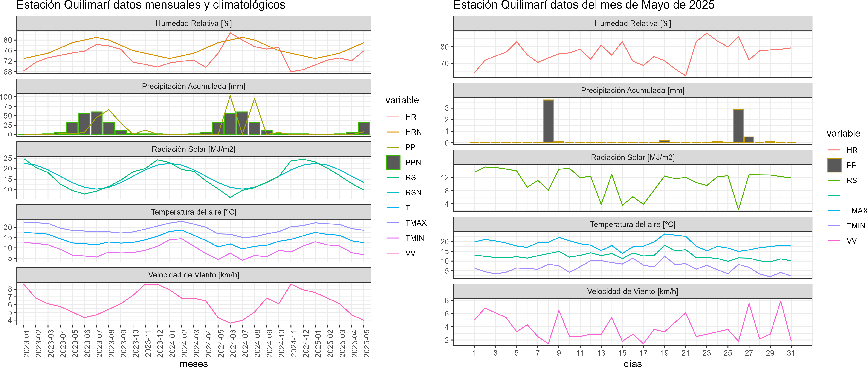
Task: Click day '9' tick label on días axis
Action: [559, 353]
